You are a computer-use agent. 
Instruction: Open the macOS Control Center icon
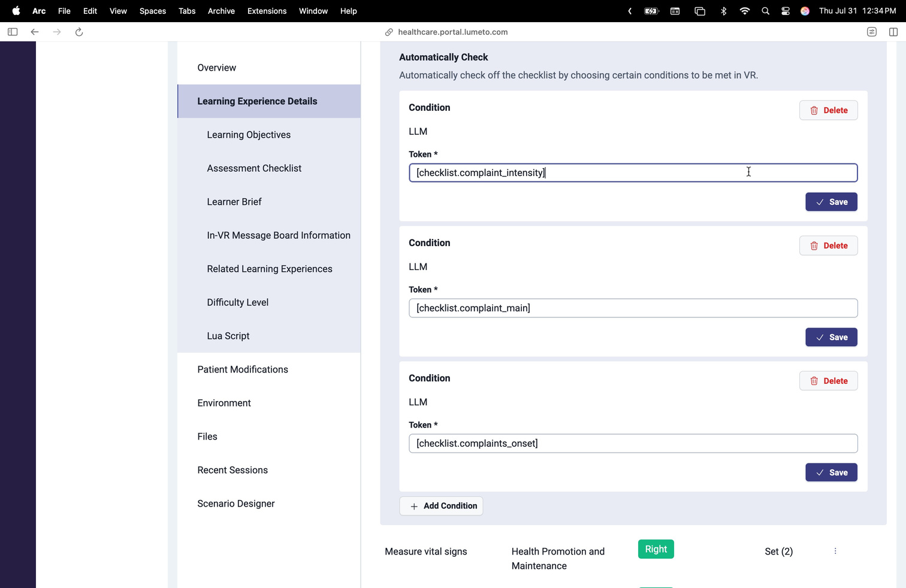pos(786,11)
